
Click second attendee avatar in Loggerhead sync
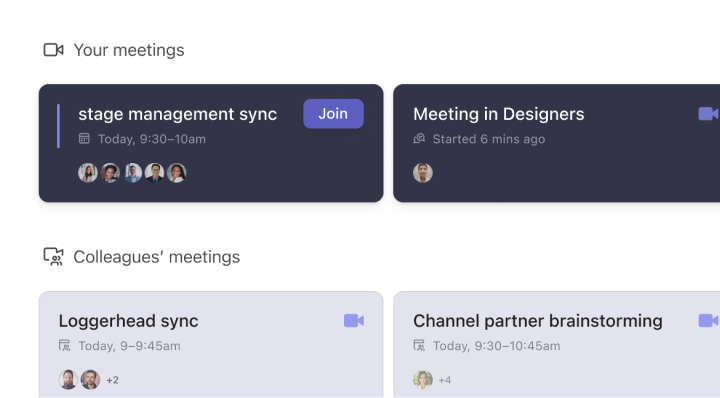(x=90, y=380)
